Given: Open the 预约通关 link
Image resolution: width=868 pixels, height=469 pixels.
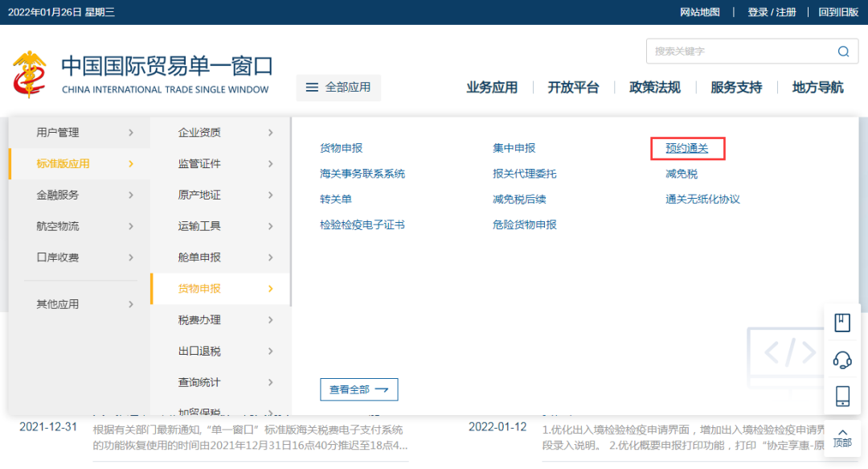Looking at the screenshot, I should click(686, 149).
